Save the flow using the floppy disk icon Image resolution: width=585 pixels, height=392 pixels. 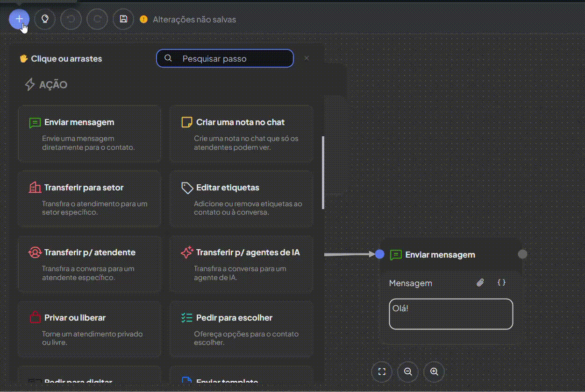(123, 19)
